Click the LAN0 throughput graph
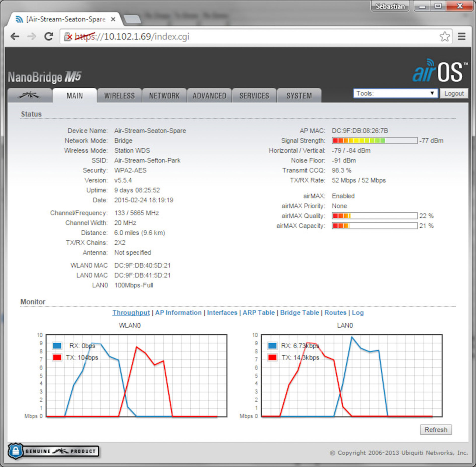476x467 pixels. click(x=352, y=376)
